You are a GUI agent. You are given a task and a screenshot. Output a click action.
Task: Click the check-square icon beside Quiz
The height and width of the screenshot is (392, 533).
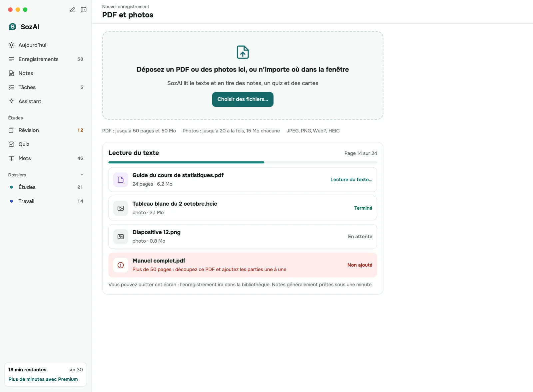pos(11,144)
